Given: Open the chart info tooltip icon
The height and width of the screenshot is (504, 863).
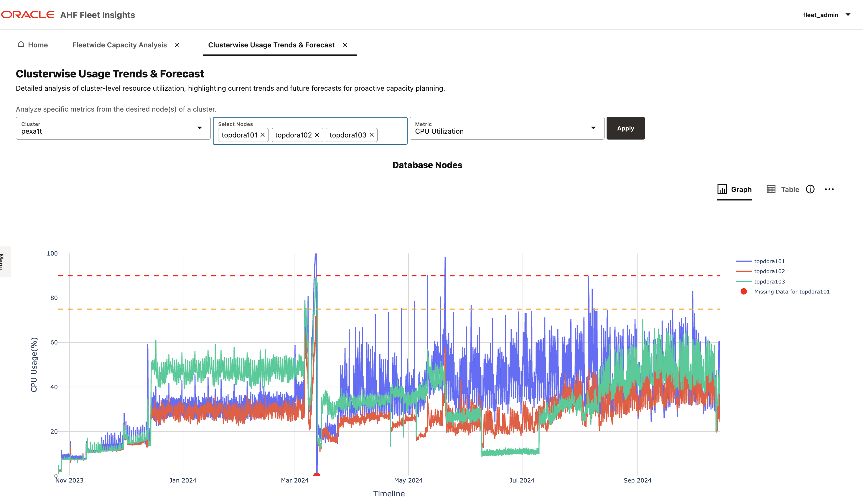Looking at the screenshot, I should 810,189.
